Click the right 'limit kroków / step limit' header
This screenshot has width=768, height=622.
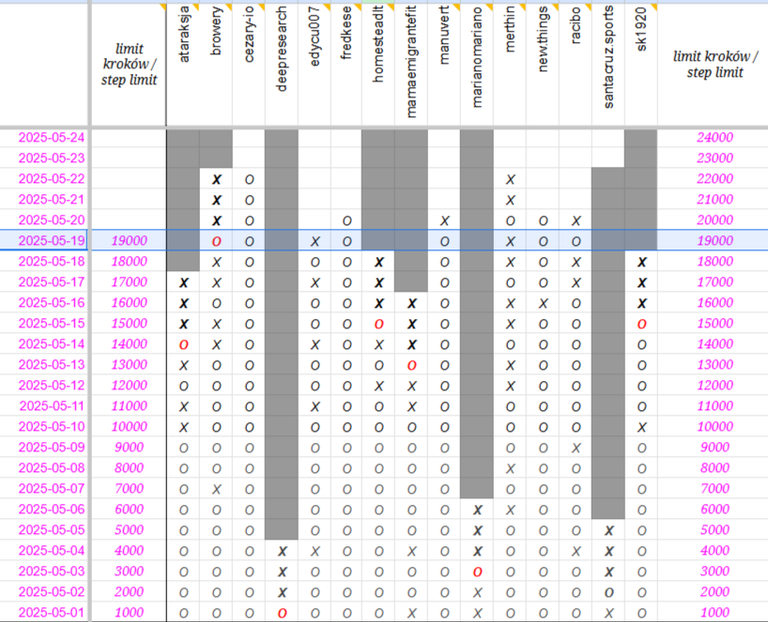click(x=715, y=64)
